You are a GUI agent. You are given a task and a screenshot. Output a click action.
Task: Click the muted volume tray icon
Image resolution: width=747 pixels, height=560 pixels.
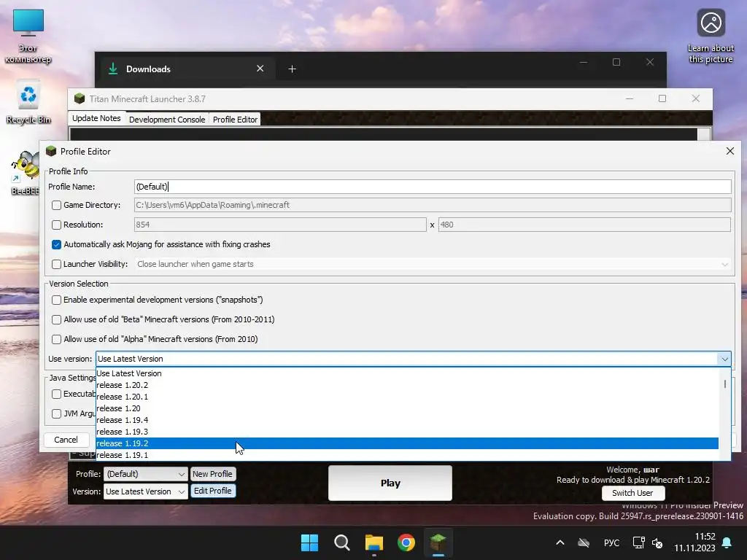[657, 542]
